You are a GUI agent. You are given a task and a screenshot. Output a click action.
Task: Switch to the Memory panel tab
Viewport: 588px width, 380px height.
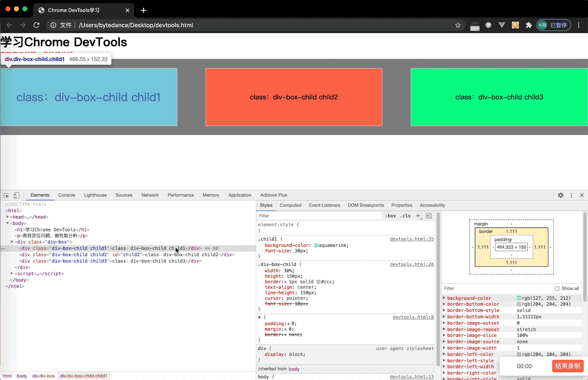211,195
